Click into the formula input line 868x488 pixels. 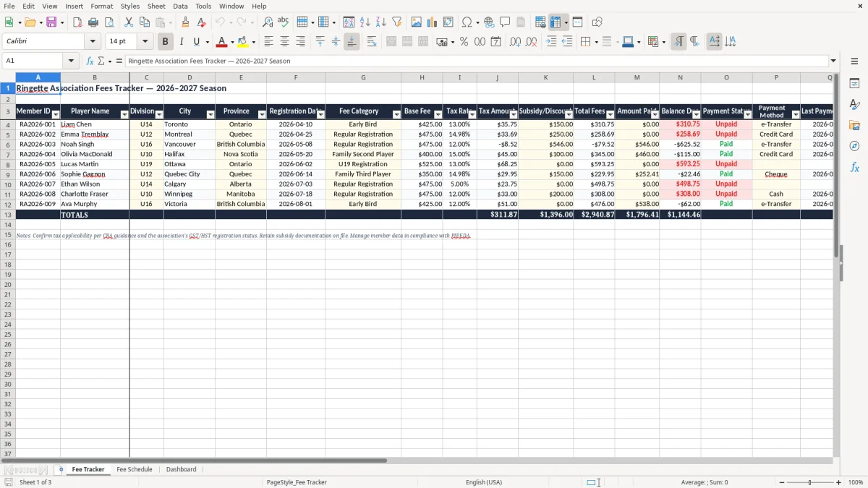(x=476, y=61)
